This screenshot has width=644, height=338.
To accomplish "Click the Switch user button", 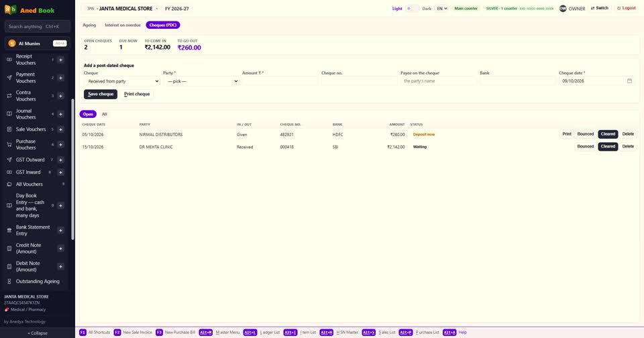I will [600, 8].
